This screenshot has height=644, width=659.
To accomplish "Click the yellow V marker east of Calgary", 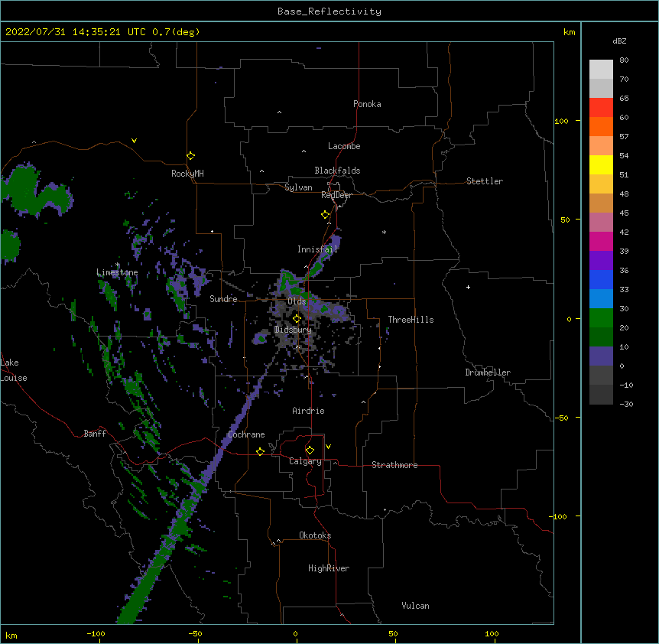I will point(328,447).
